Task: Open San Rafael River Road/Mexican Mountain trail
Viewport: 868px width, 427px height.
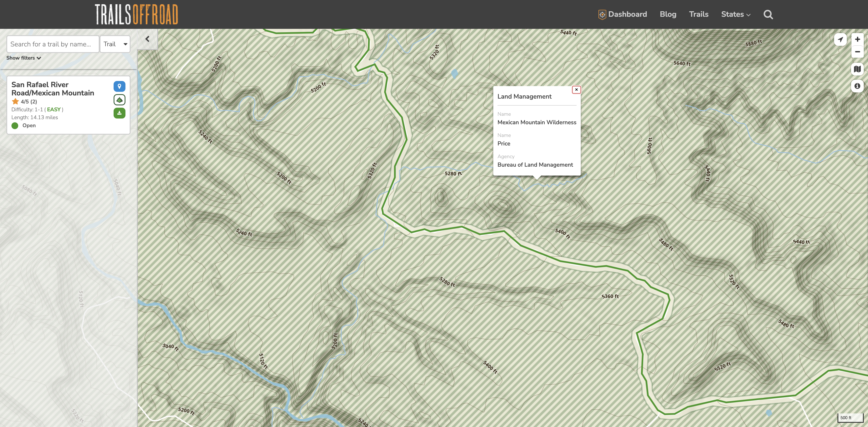Action: pyautogui.click(x=53, y=89)
